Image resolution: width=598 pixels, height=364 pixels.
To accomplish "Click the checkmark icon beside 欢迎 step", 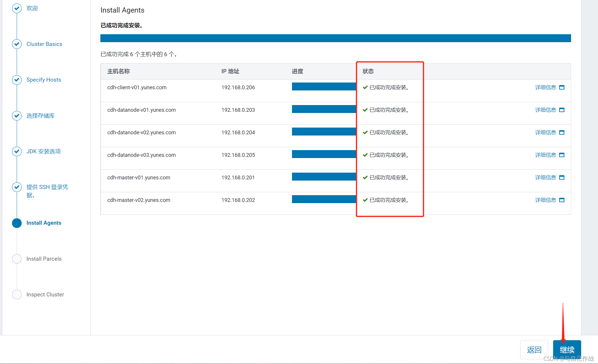I will [x=17, y=8].
